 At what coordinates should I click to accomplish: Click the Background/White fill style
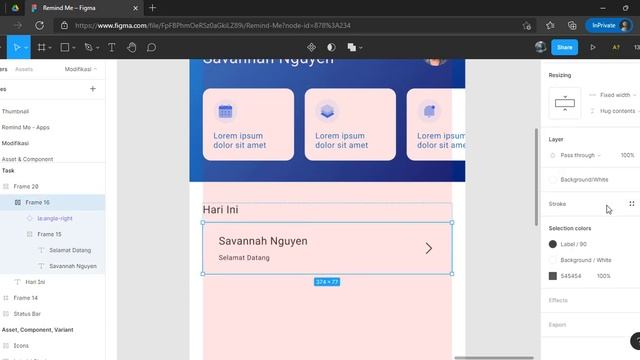tap(584, 179)
